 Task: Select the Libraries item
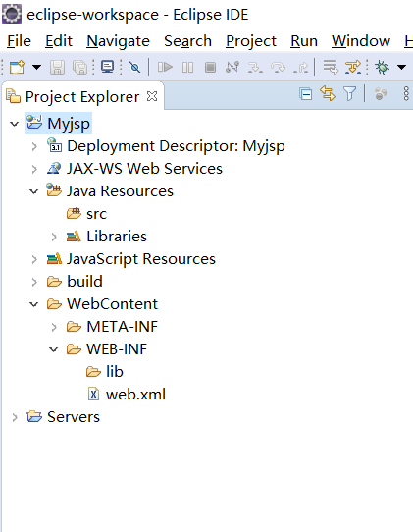pos(117,237)
